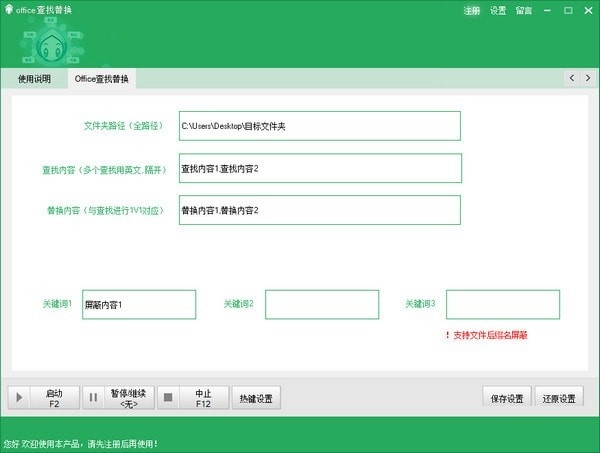Screen dimensions: 600x453
Task: Open 热键设置 hotkey settings
Action: click(256, 398)
